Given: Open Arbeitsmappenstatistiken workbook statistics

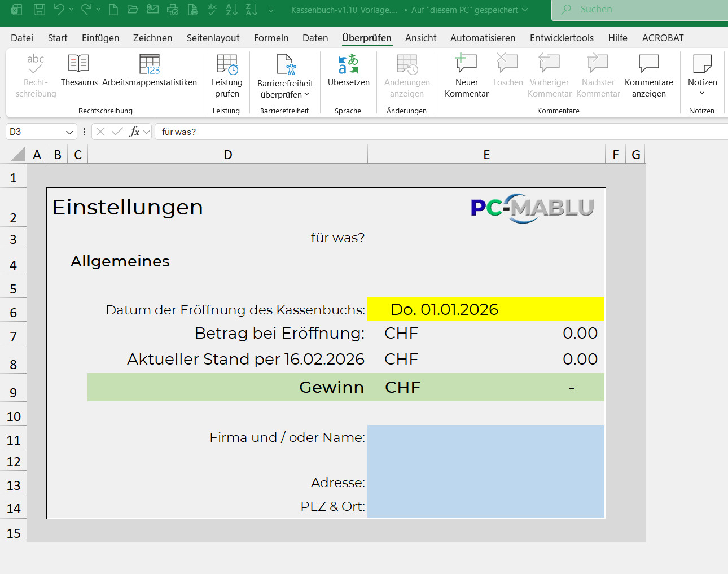Looking at the screenshot, I should 150,71.
